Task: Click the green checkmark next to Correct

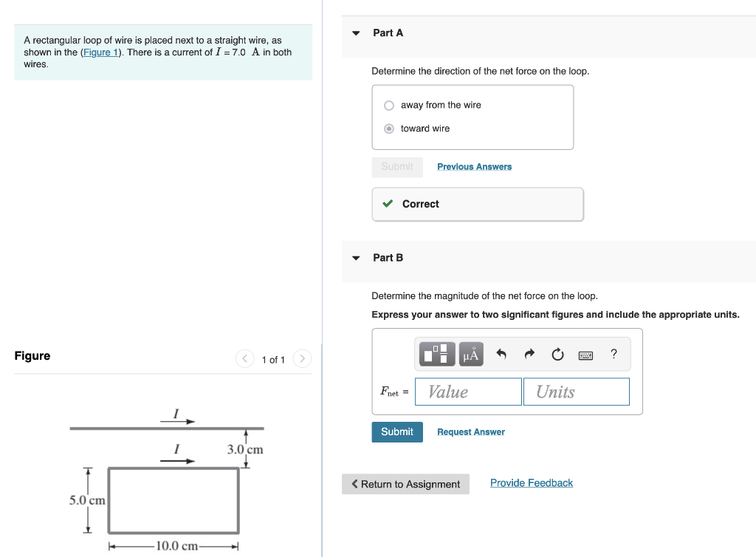Action: coord(388,204)
